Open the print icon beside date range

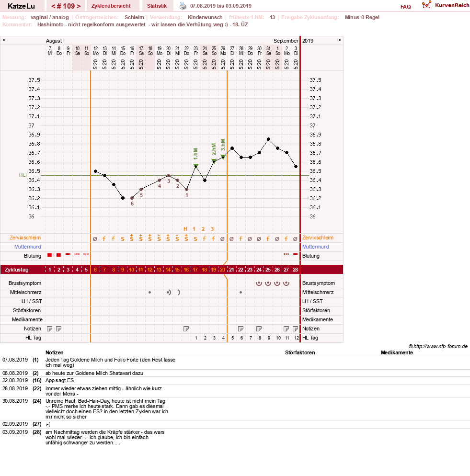point(183,6)
